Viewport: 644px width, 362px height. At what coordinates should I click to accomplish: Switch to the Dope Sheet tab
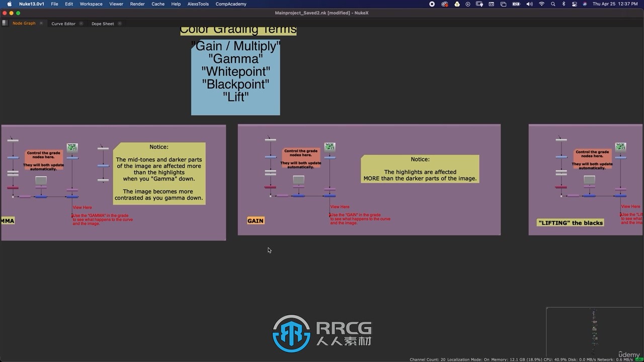point(103,24)
